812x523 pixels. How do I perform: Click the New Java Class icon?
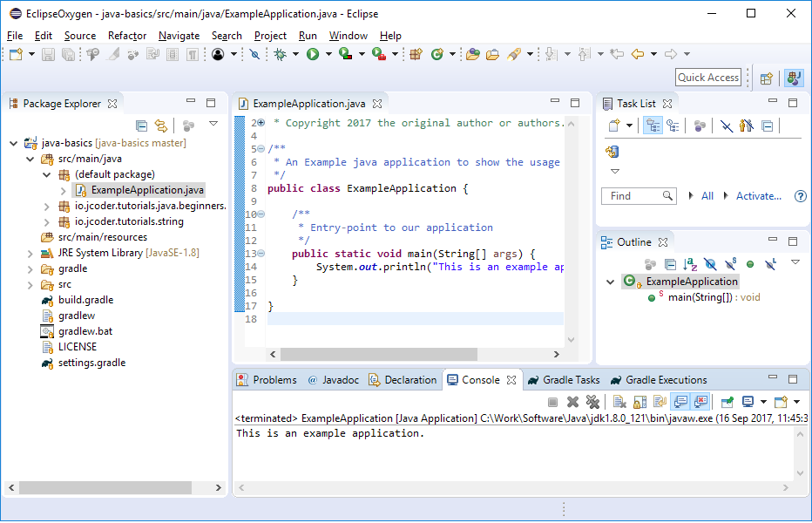(x=437, y=54)
